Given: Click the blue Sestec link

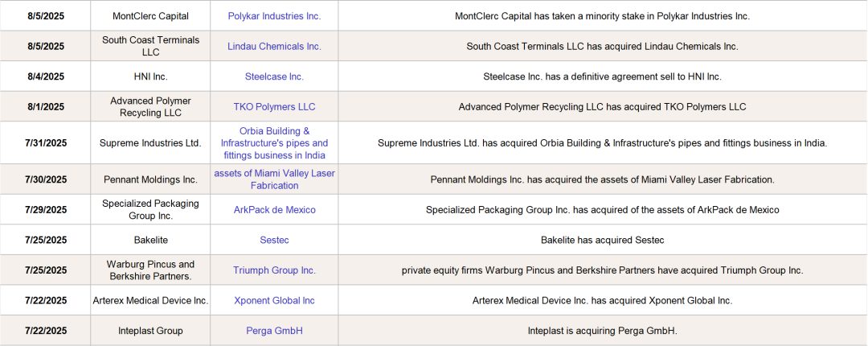Looking at the screenshot, I should coord(274,240).
